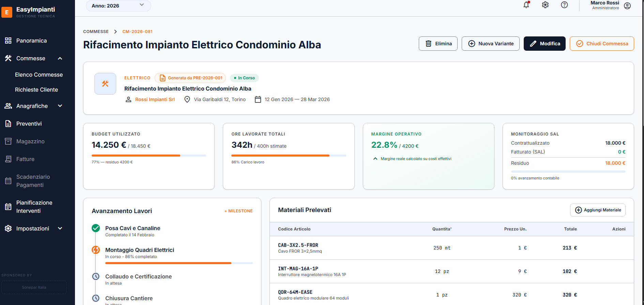Click the In Corso status badge
This screenshot has width=644, height=305.
pyautogui.click(x=244, y=78)
